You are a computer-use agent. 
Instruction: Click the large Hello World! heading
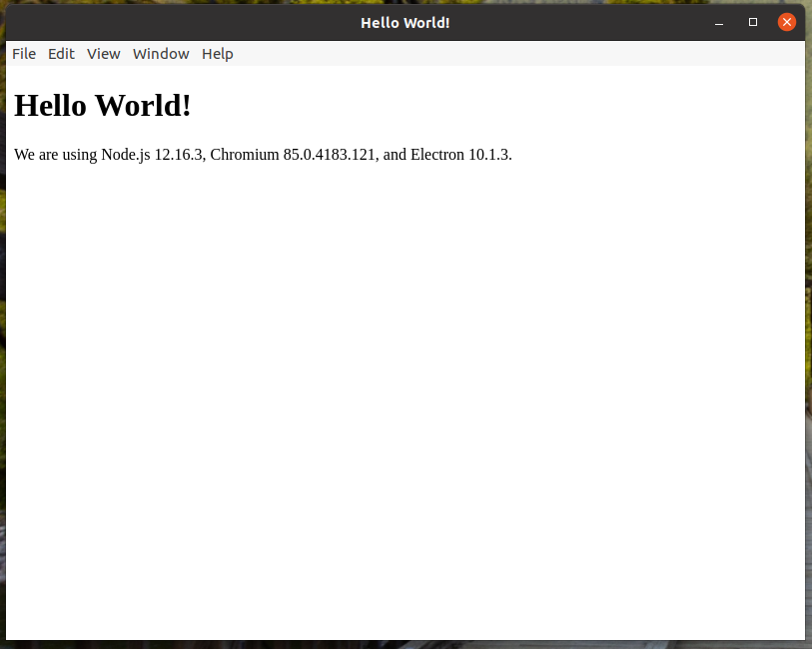point(103,105)
